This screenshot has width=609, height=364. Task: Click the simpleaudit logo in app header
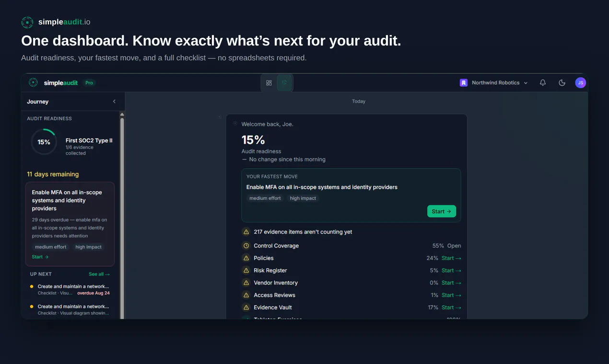click(x=53, y=83)
